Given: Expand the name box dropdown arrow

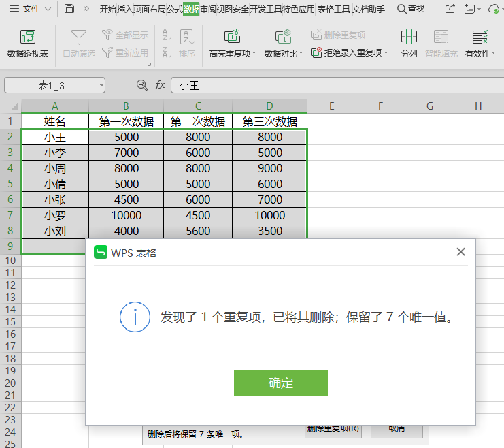Looking at the screenshot, I should click(x=101, y=85).
